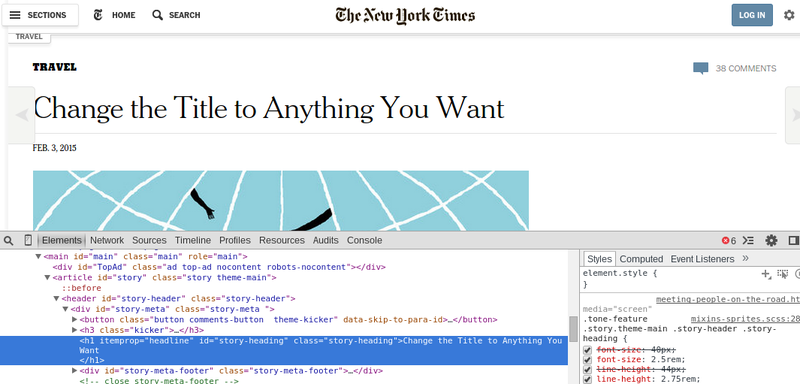The width and height of the screenshot is (800, 384).
Task: Select the highlighted h1 story-heading row
Action: coord(284,350)
